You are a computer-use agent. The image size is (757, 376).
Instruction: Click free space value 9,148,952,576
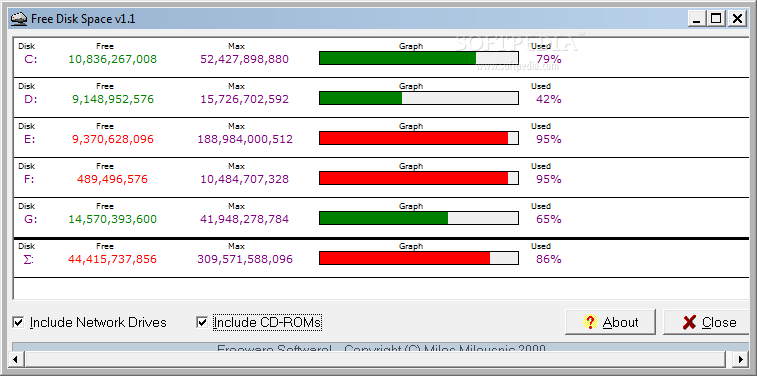pos(112,99)
